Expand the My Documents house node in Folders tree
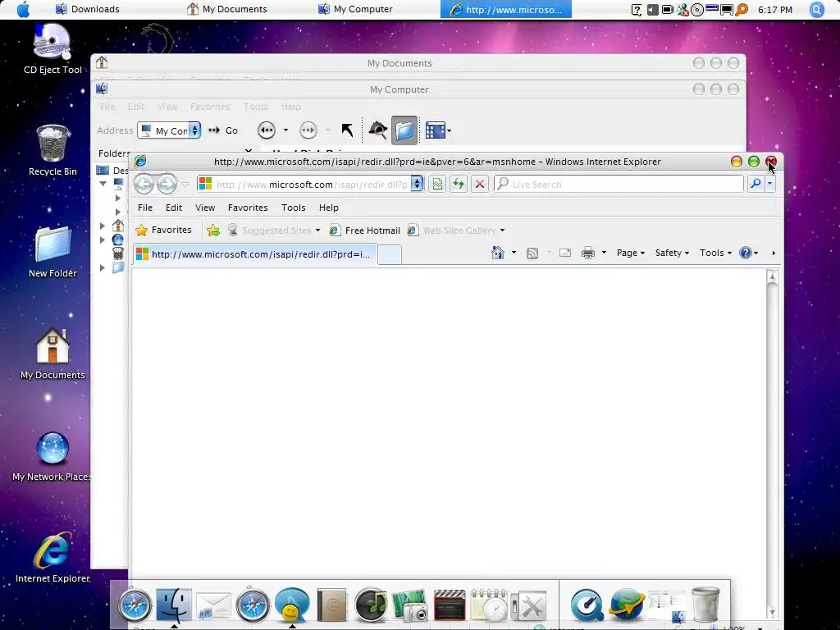840x630 pixels. [103, 226]
